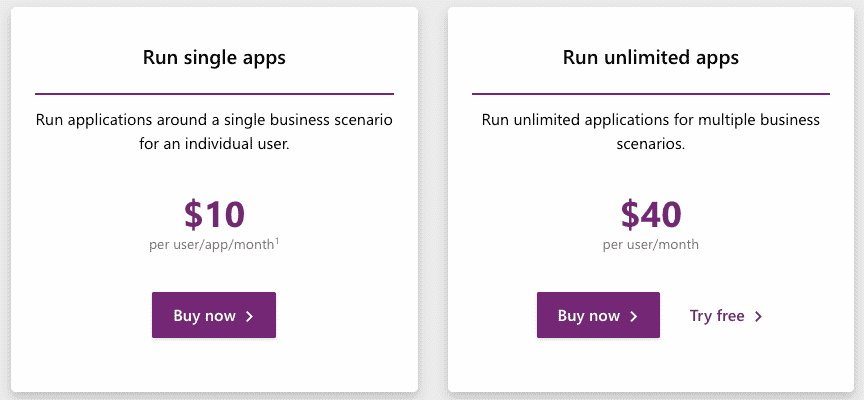Image resolution: width=864 pixels, height=400 pixels.
Task: Click the purple divider under Run unlimited apps
Action: [x=651, y=94]
